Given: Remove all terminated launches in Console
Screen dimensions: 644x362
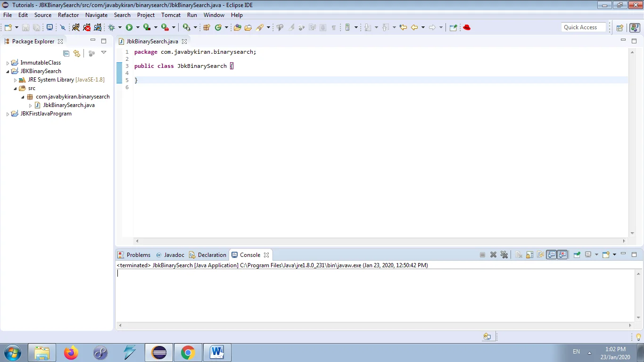Looking at the screenshot, I should pyautogui.click(x=504, y=255).
